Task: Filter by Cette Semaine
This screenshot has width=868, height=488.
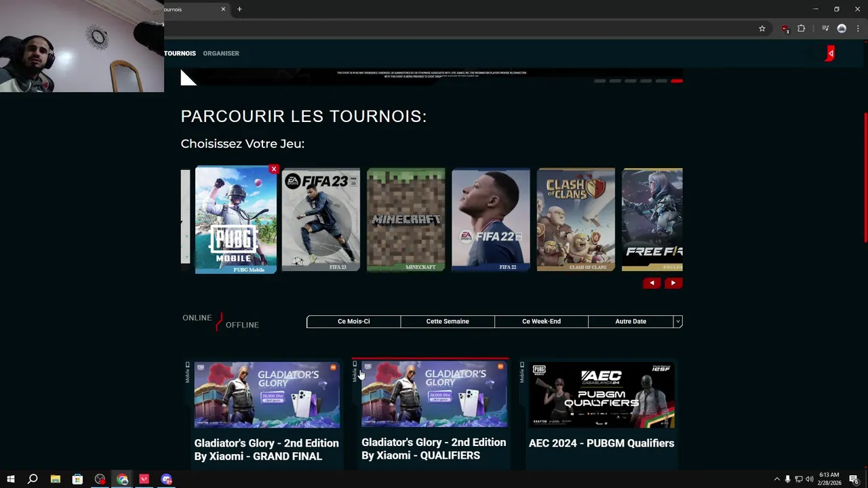Action: [448, 321]
